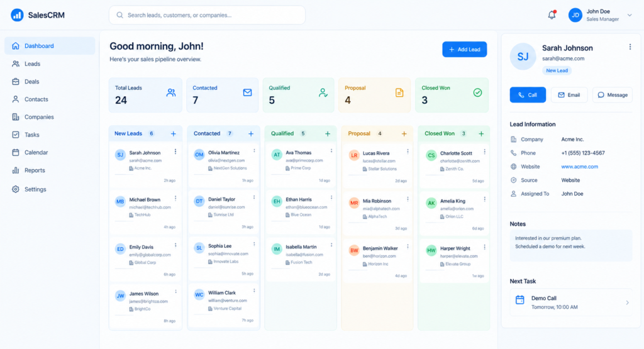Open William Clark card options menu

tap(254, 291)
